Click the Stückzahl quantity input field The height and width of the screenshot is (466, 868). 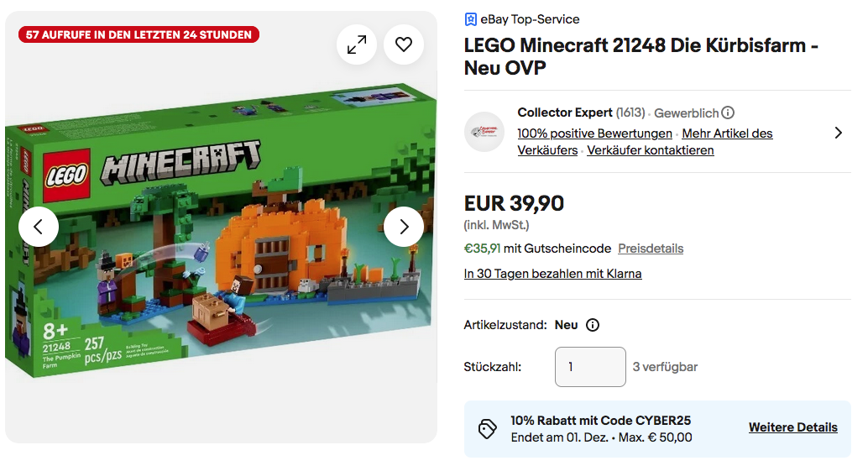point(590,367)
